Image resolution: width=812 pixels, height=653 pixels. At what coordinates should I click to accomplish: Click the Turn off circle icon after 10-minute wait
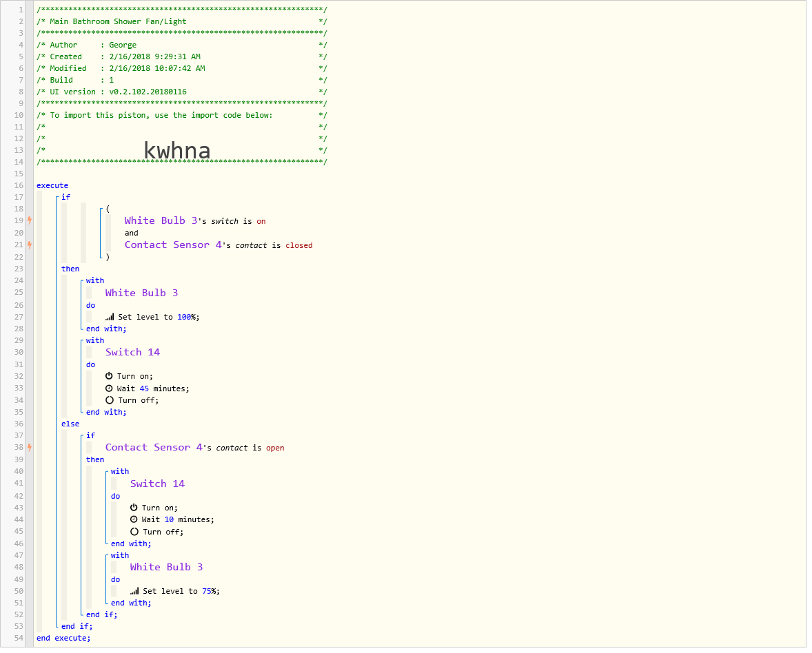coord(134,532)
